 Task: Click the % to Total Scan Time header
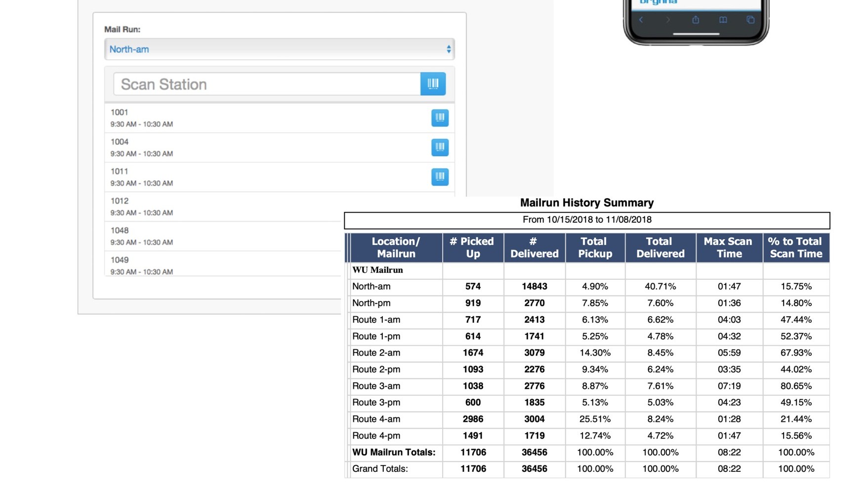[795, 248]
